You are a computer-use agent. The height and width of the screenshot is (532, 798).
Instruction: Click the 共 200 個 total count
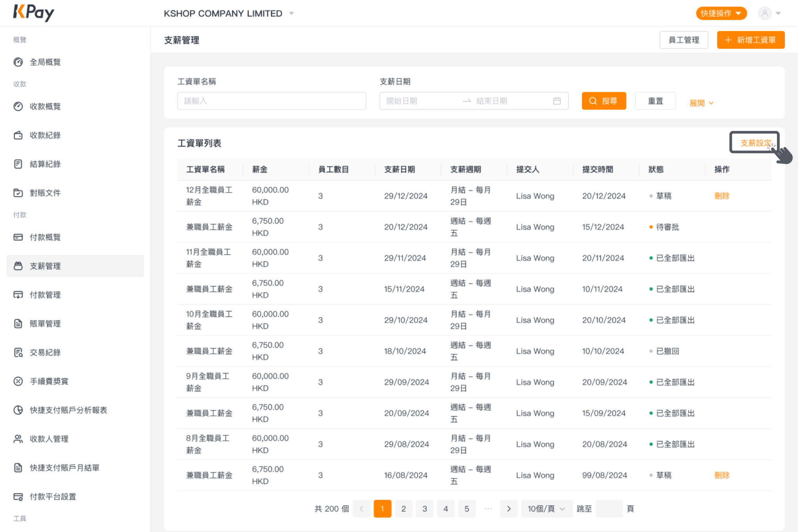pos(332,509)
